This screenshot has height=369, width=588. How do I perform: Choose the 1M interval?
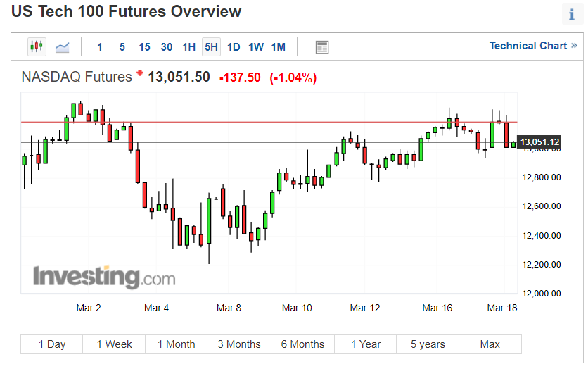[279, 47]
